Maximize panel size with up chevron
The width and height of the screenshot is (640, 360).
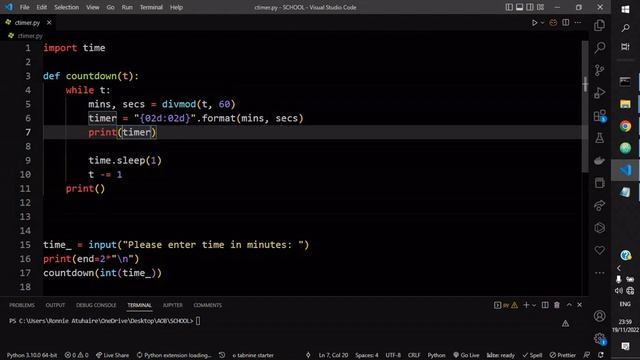pyautogui.click(x=569, y=305)
